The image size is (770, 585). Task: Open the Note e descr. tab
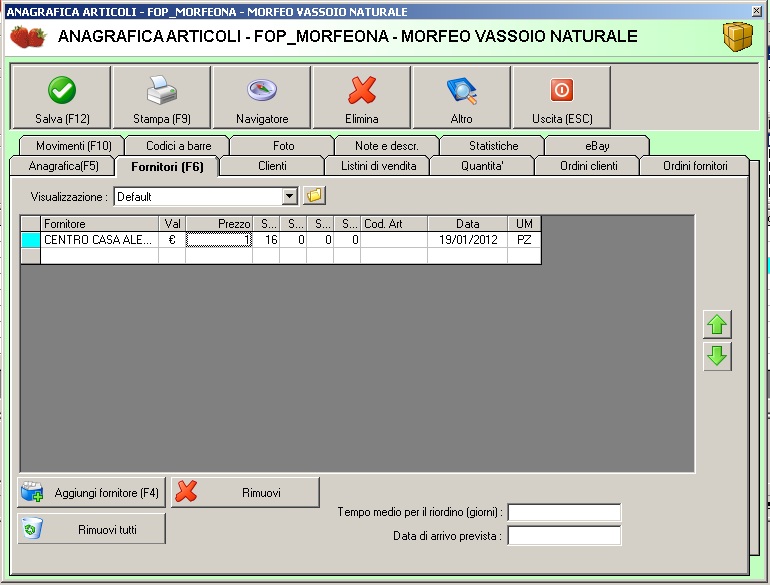pyautogui.click(x=386, y=146)
